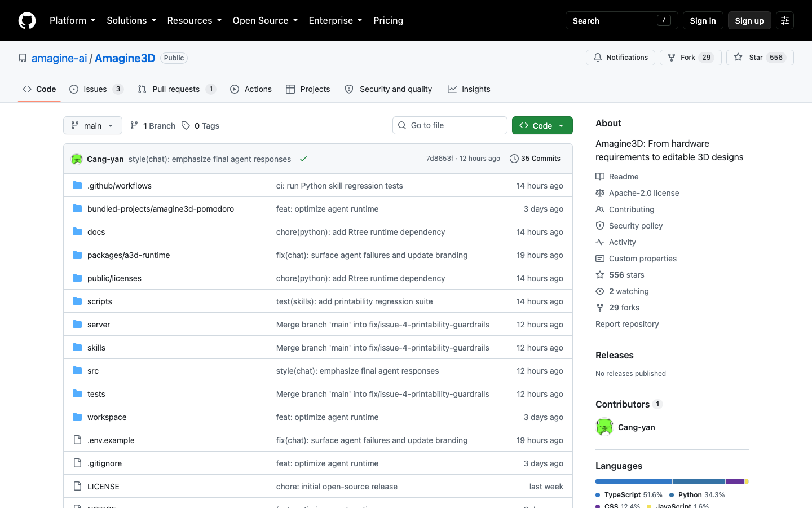Open the main branch selector dropdown

point(92,125)
